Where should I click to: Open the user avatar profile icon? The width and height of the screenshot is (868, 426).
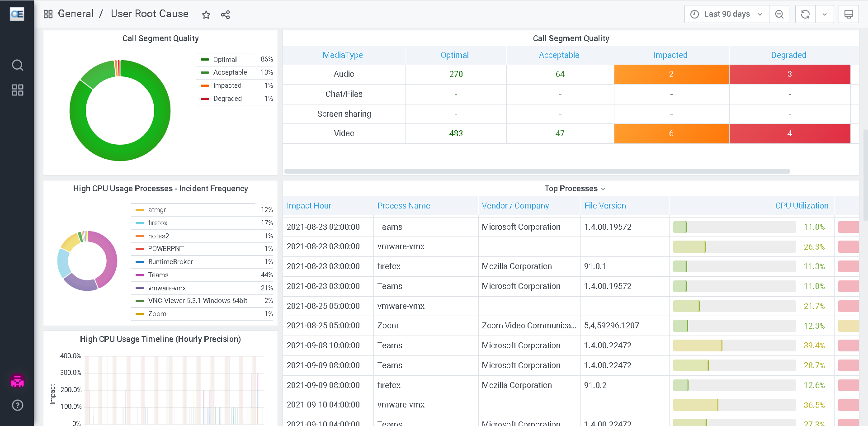[x=17, y=381]
